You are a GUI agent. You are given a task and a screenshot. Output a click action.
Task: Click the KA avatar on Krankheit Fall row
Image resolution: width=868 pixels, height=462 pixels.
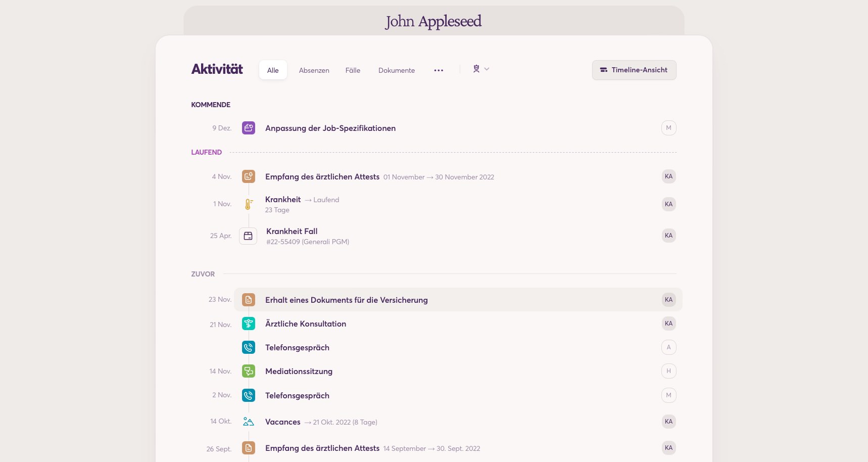click(668, 236)
